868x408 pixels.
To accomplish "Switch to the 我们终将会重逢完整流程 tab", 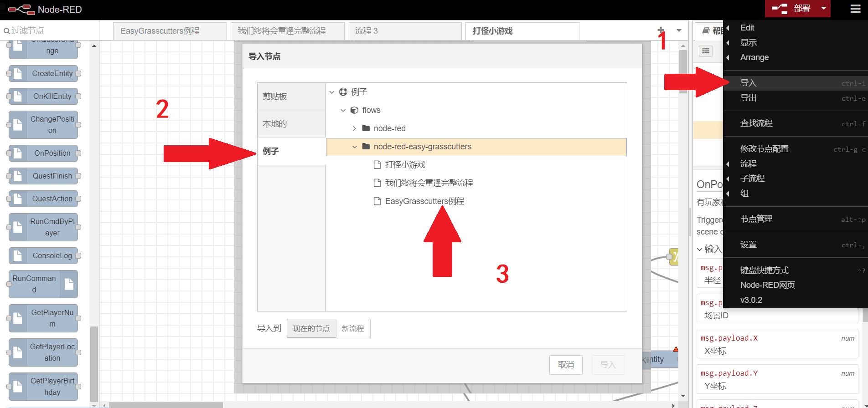I will point(287,31).
